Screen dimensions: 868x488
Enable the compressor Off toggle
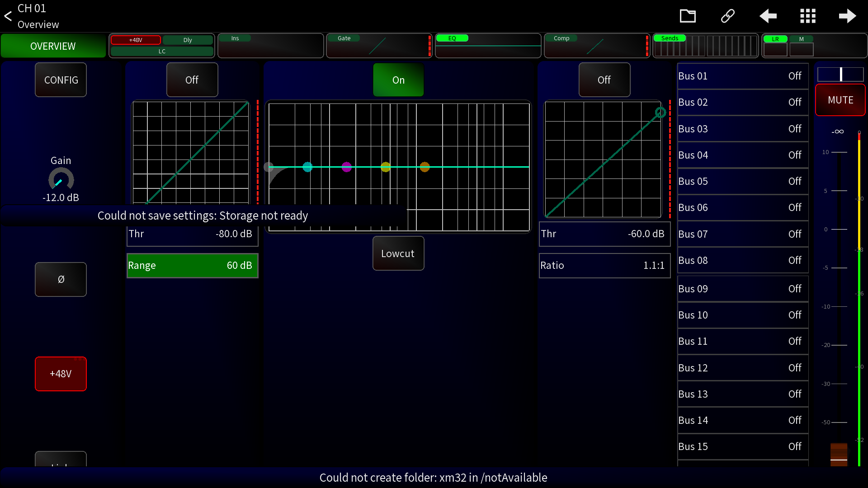coord(604,80)
